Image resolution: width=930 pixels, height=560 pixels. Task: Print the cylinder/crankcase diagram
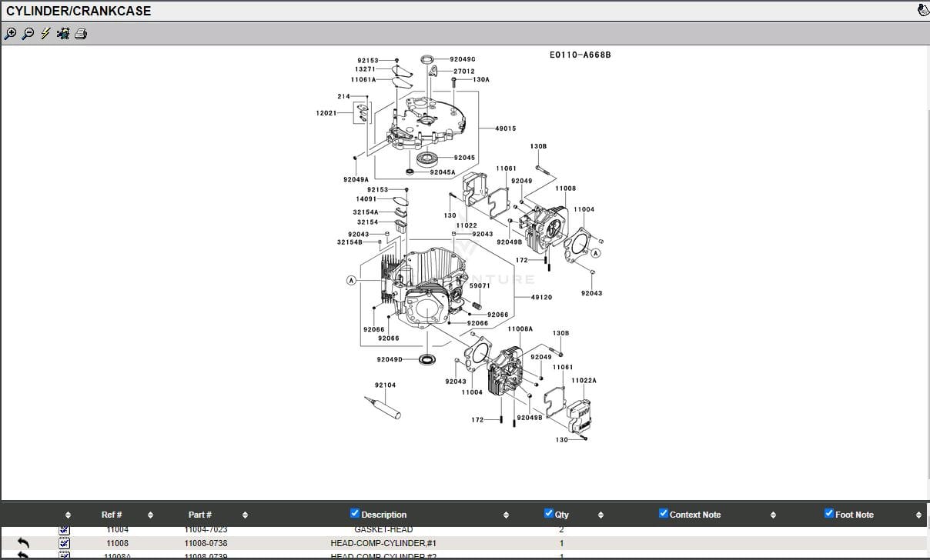(x=81, y=33)
